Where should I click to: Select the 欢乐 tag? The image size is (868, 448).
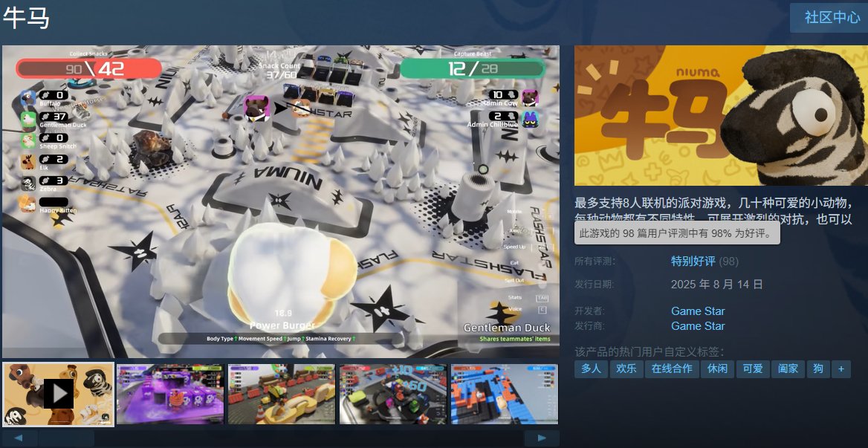[626, 369]
